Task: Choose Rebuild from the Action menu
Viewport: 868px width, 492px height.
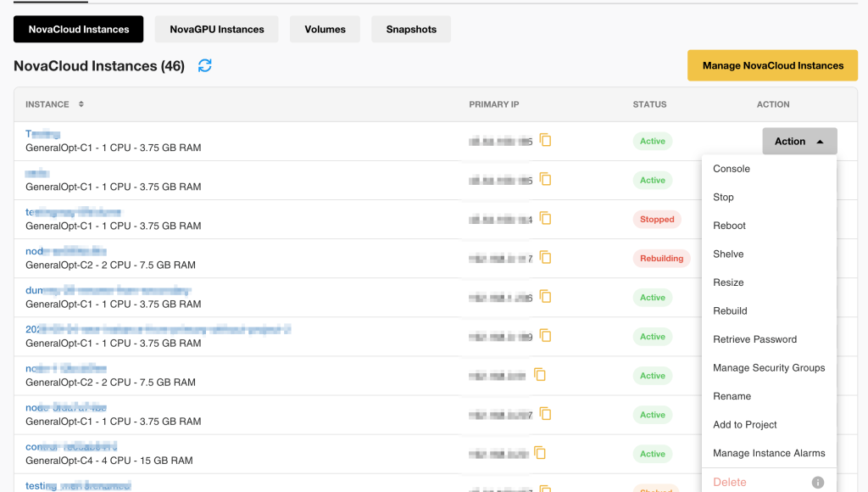Action: pos(730,310)
